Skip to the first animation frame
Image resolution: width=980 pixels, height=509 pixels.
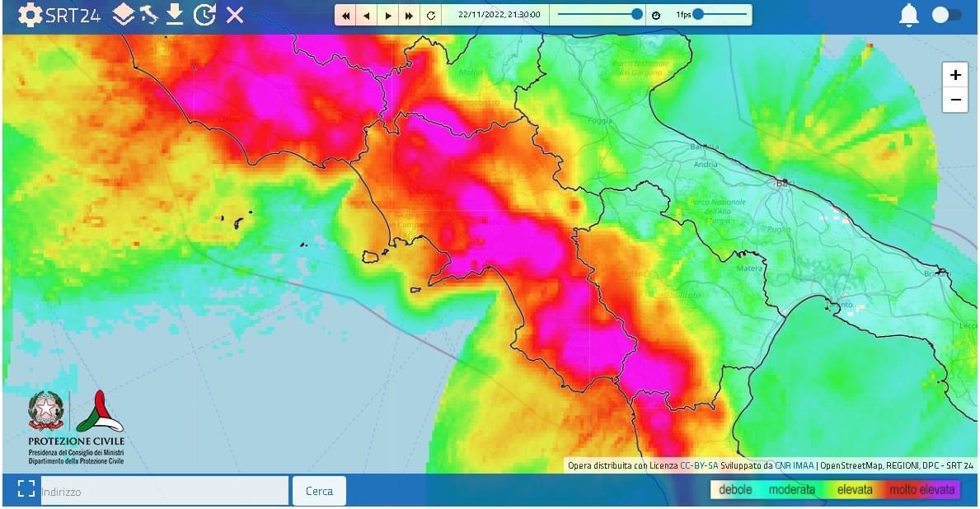pos(345,14)
